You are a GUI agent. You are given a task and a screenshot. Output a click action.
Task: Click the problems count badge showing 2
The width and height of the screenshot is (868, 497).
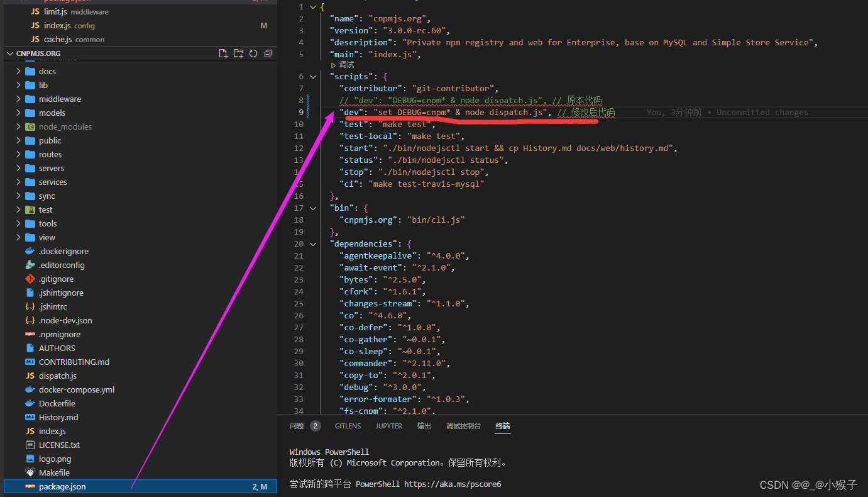pyautogui.click(x=316, y=426)
